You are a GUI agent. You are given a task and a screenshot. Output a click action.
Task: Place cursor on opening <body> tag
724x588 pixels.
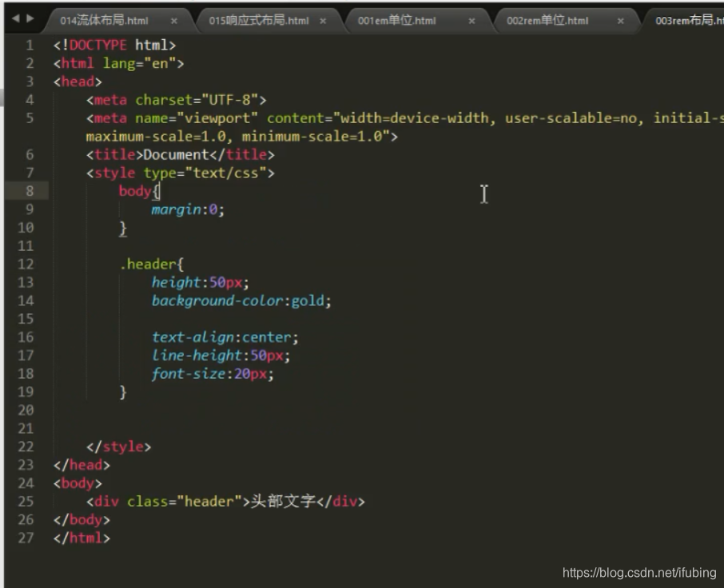click(x=78, y=483)
